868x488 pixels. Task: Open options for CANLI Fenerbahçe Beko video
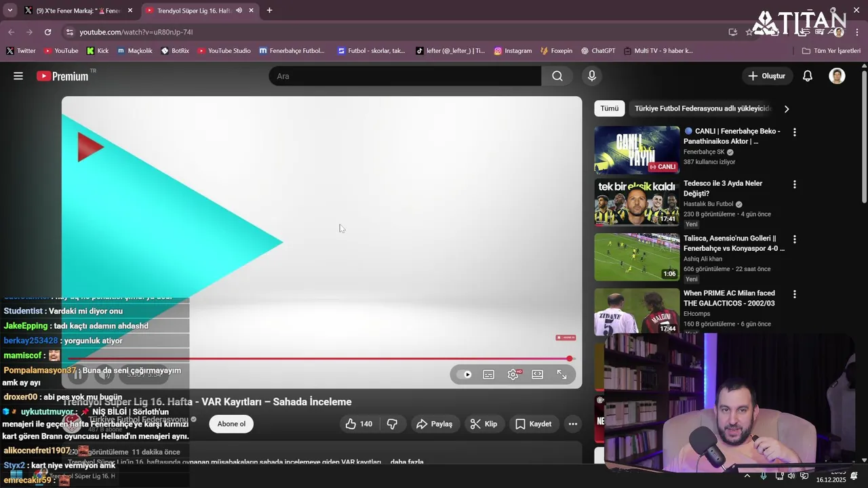(x=795, y=132)
